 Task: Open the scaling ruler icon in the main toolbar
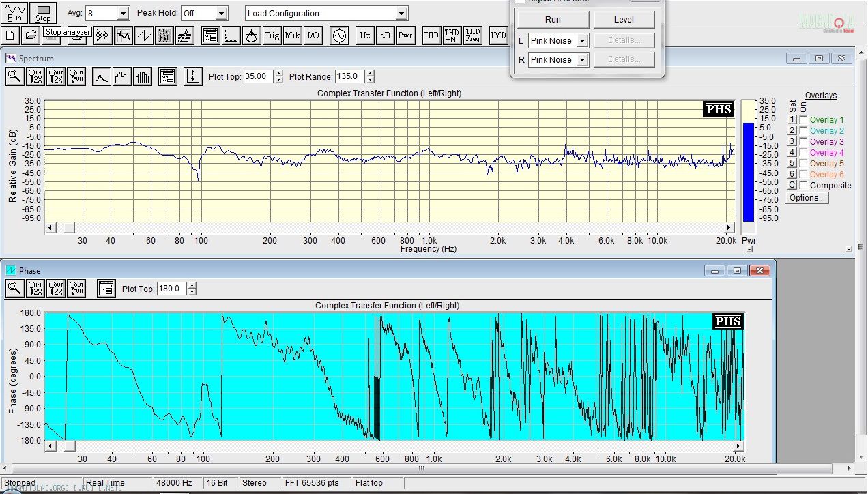(x=231, y=35)
